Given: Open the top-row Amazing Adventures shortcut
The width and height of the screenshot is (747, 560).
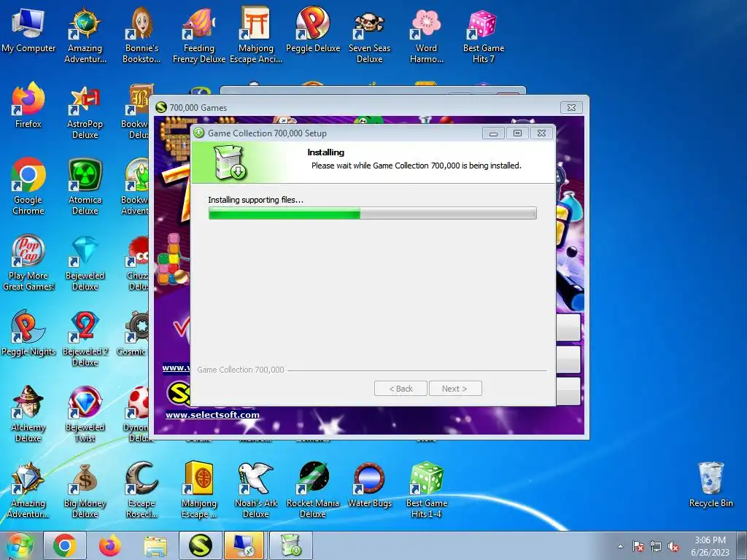Looking at the screenshot, I should point(85,34).
